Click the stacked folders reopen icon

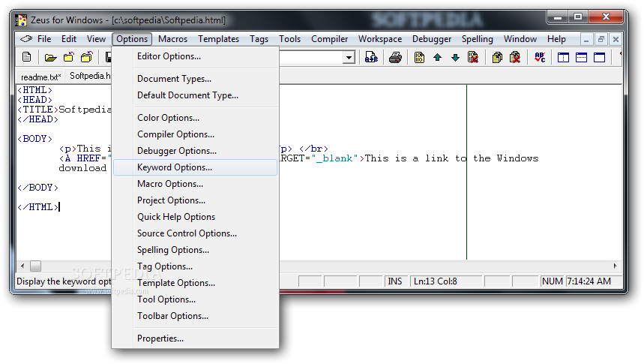click(x=86, y=57)
